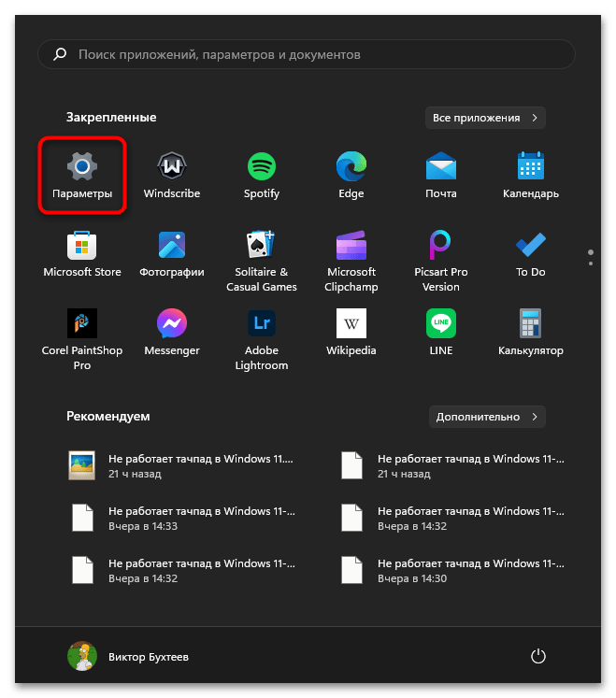616x698 pixels.
Task: Go to the next page of pinned apps via dots
Action: pyautogui.click(x=591, y=264)
